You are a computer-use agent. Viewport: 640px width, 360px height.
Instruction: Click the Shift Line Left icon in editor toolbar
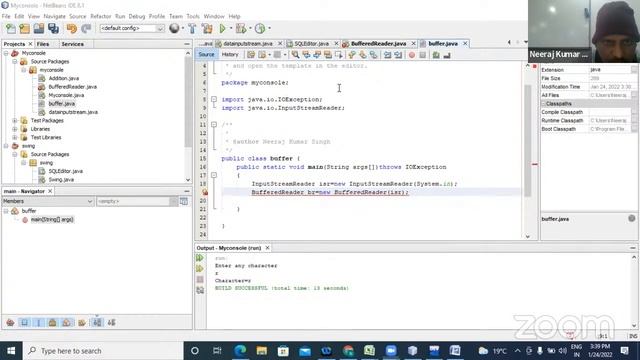point(387,55)
